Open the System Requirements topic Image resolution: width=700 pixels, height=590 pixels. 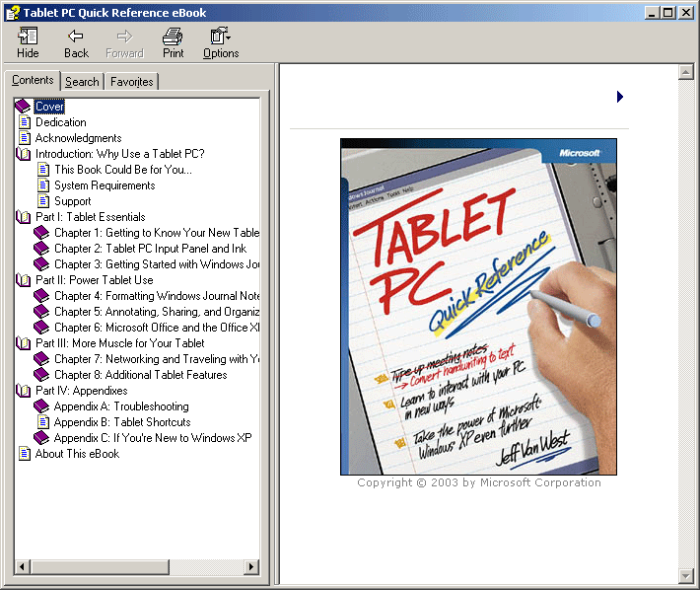(x=105, y=185)
